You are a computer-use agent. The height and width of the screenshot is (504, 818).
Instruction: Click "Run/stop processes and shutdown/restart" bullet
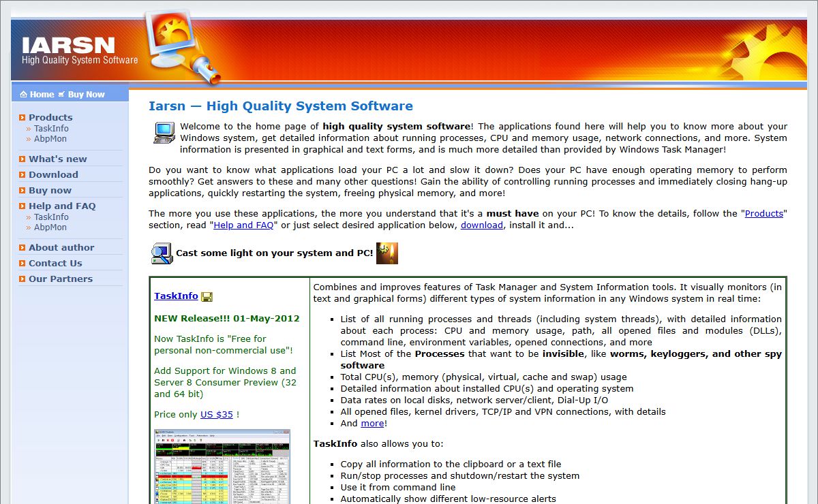pyautogui.click(x=460, y=475)
